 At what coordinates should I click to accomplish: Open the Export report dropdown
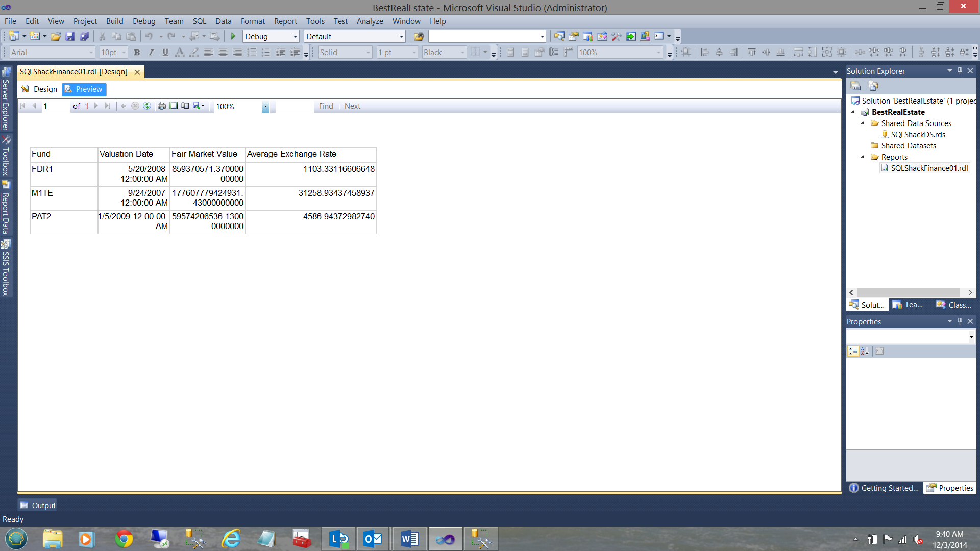[x=199, y=106]
